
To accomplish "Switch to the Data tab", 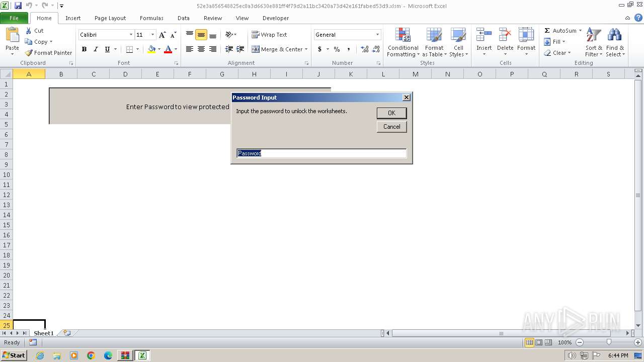I will [184, 18].
